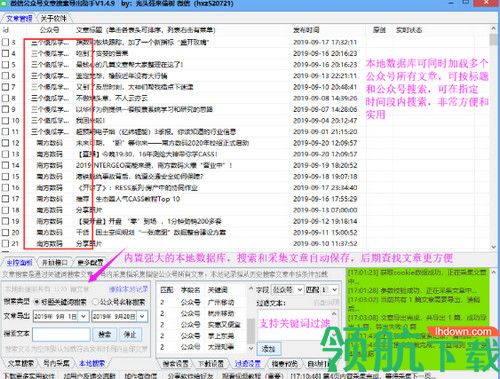500x379 pixels.
Task: Tick the checkbox for row id 21
Action: click(5, 244)
